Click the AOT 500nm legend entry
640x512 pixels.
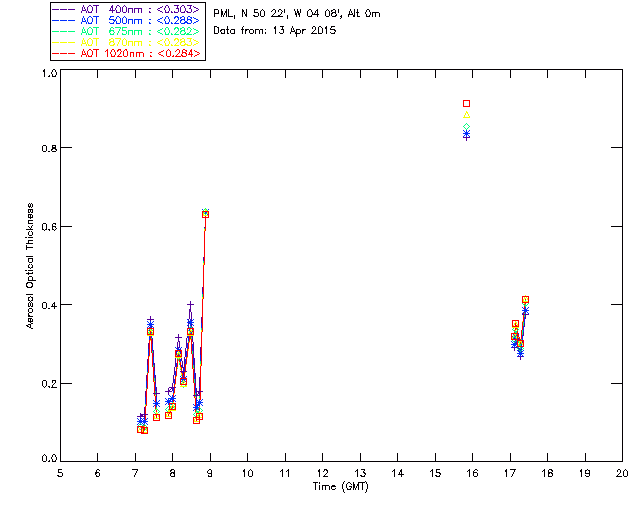pos(126,20)
